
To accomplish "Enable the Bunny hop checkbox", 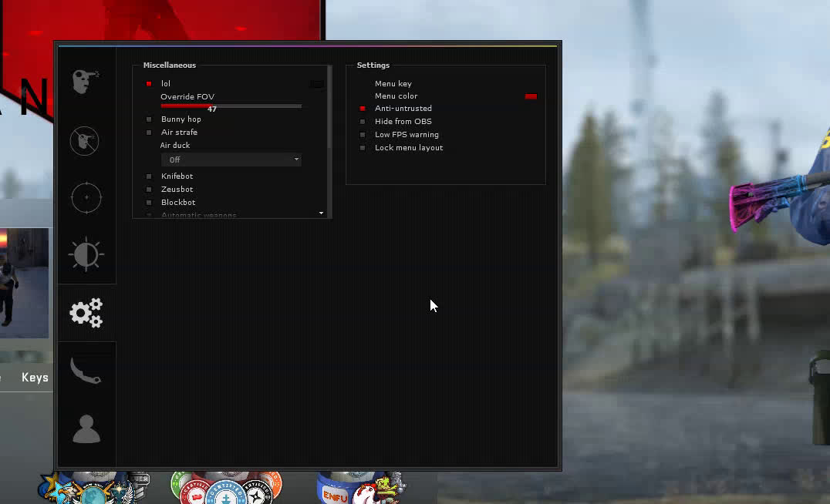I will (149, 119).
